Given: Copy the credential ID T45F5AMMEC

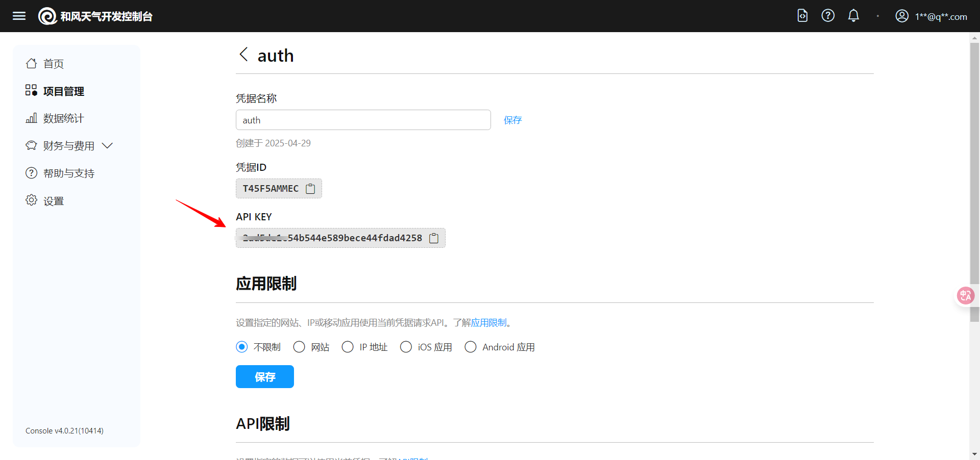Looking at the screenshot, I should coord(310,189).
